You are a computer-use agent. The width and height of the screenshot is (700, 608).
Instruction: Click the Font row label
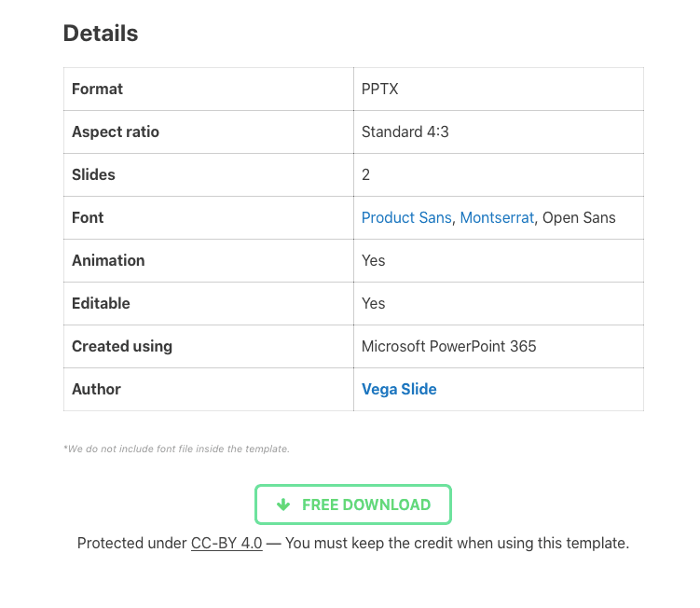pyautogui.click(x=88, y=217)
